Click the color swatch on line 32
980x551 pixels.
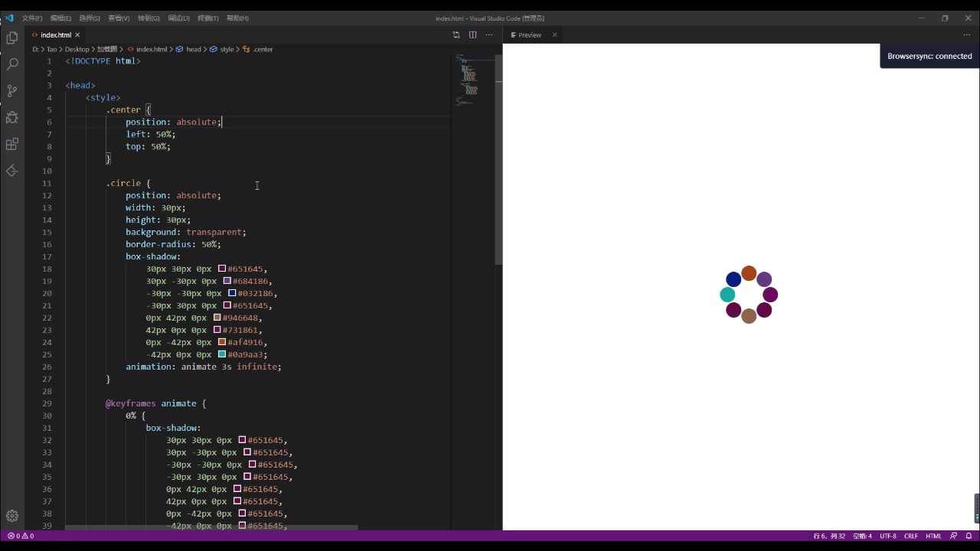click(x=242, y=440)
